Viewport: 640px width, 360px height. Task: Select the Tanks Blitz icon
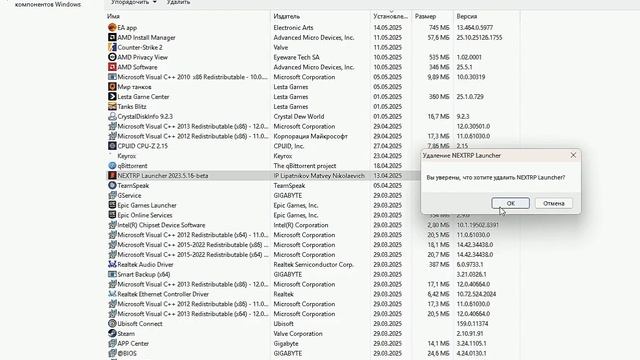click(112, 107)
